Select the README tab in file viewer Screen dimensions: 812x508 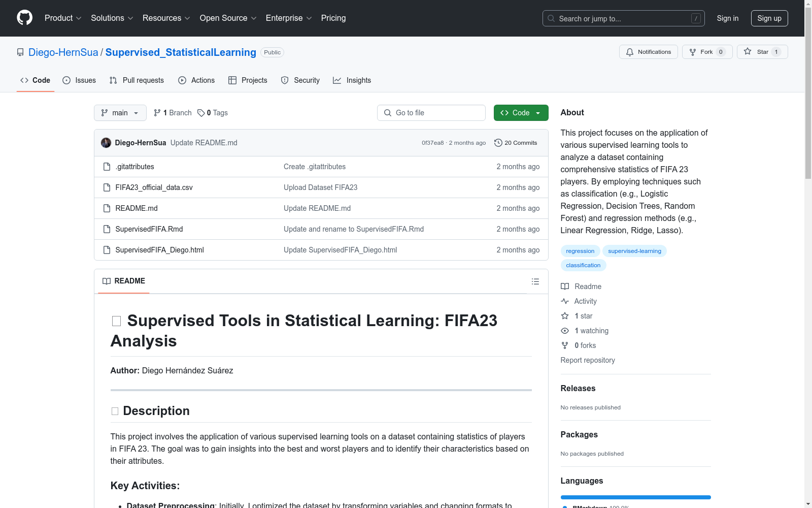124,281
